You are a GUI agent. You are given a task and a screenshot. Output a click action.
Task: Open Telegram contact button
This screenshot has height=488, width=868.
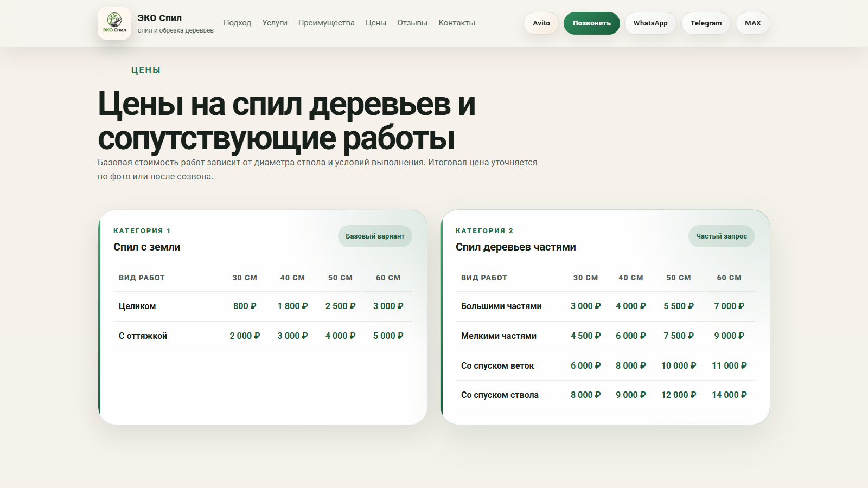(x=706, y=23)
